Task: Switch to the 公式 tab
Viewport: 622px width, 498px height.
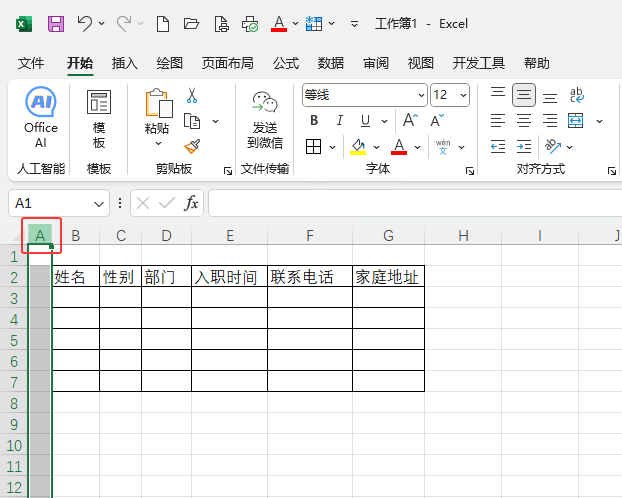Action: [x=286, y=63]
